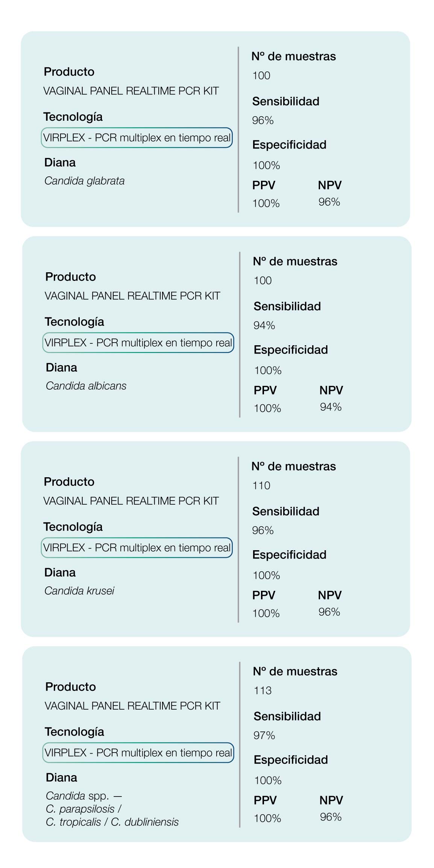Click the Diana heading in the third card
This screenshot has height=868, width=434.
(60, 572)
